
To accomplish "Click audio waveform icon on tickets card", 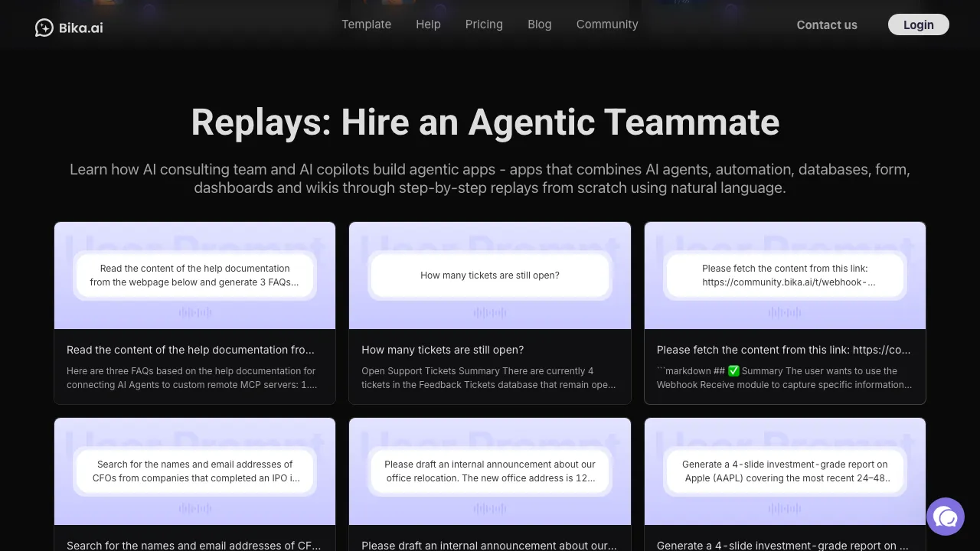I will coord(490,312).
